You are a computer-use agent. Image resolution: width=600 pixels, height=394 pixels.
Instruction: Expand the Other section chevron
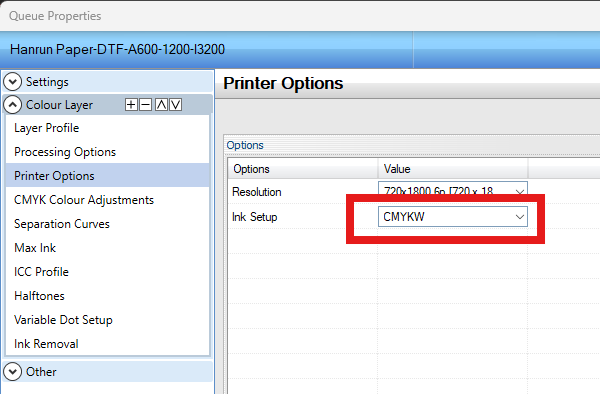point(13,371)
